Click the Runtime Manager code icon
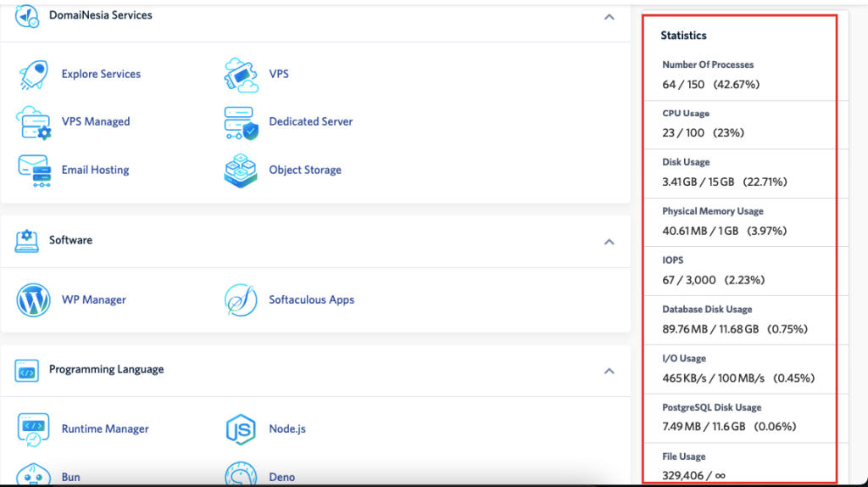Screen dimensions: 868x487 [33, 428]
